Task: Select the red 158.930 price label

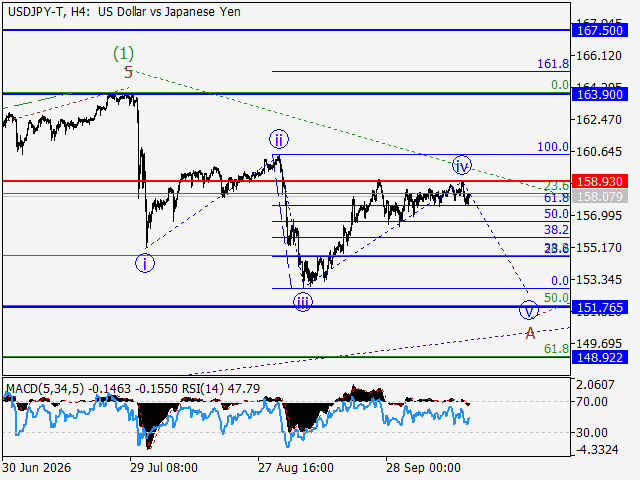Action: click(599, 182)
